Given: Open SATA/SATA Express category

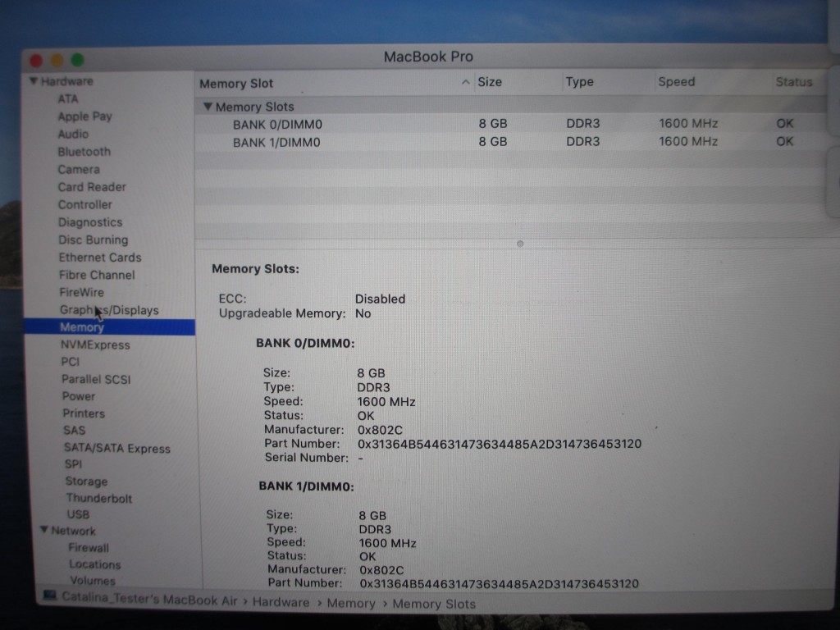Looking at the screenshot, I should (x=117, y=449).
